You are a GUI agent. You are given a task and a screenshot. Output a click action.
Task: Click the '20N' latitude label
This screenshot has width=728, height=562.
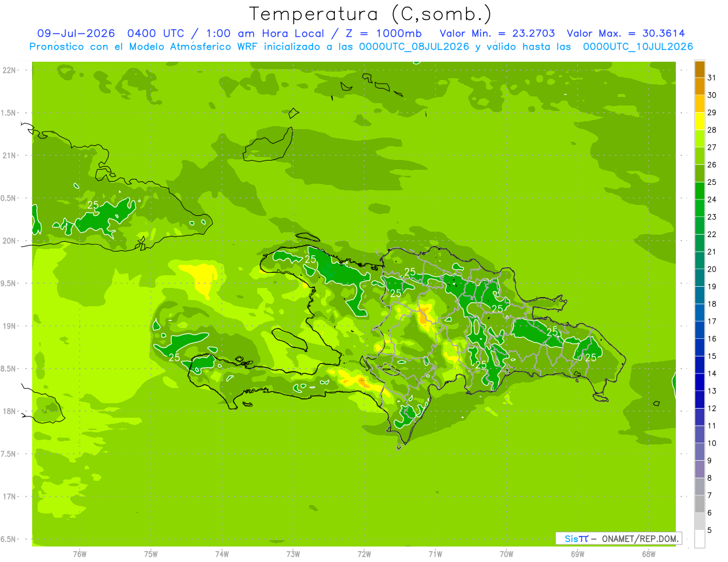[10, 241]
